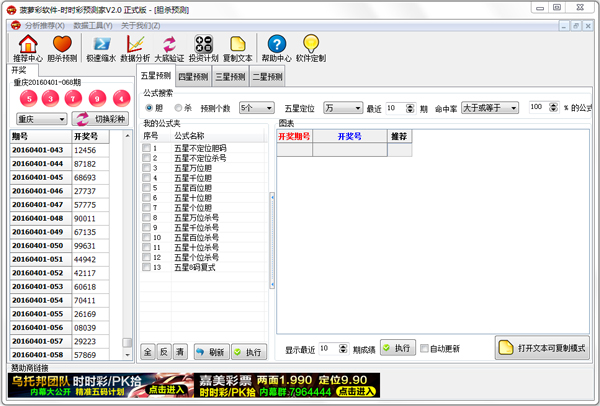Click the 显示最近 count input field
The height and width of the screenshot is (406, 600).
(x=329, y=348)
